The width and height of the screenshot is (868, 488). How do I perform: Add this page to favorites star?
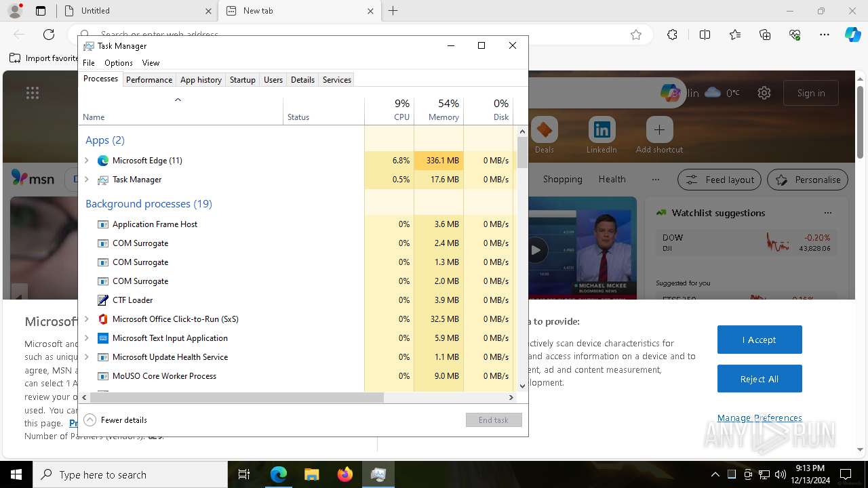click(636, 35)
